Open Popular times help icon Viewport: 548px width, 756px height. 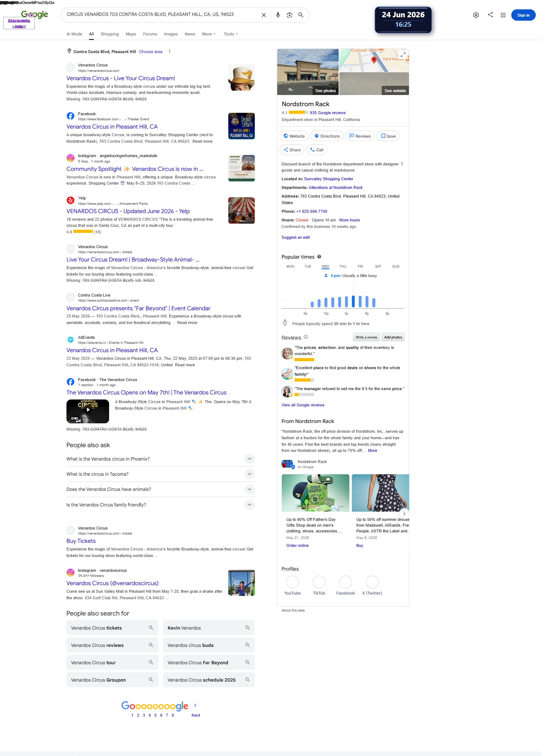click(319, 257)
